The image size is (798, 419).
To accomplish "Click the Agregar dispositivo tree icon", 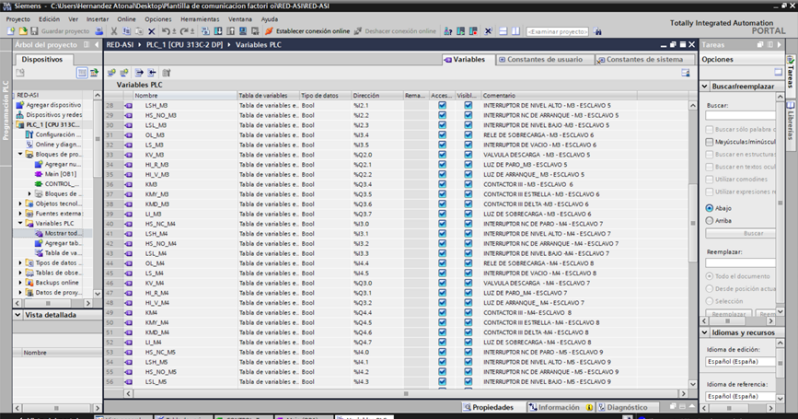I will coord(20,104).
